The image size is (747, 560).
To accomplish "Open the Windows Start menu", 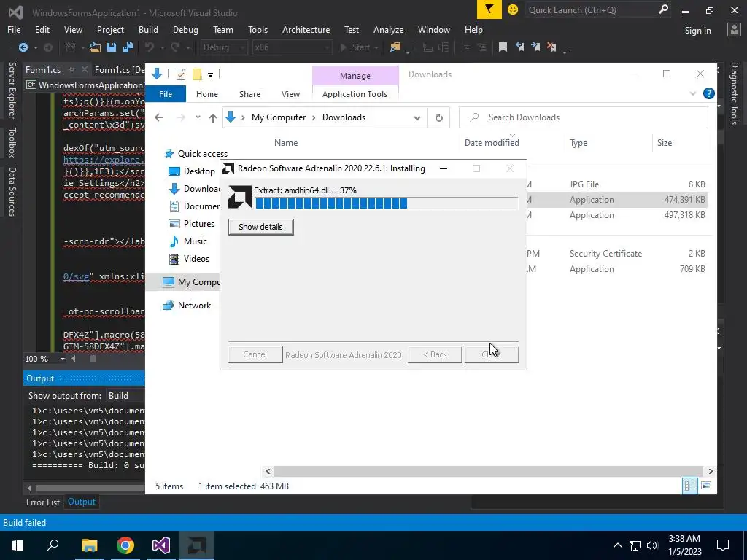I will point(18,545).
